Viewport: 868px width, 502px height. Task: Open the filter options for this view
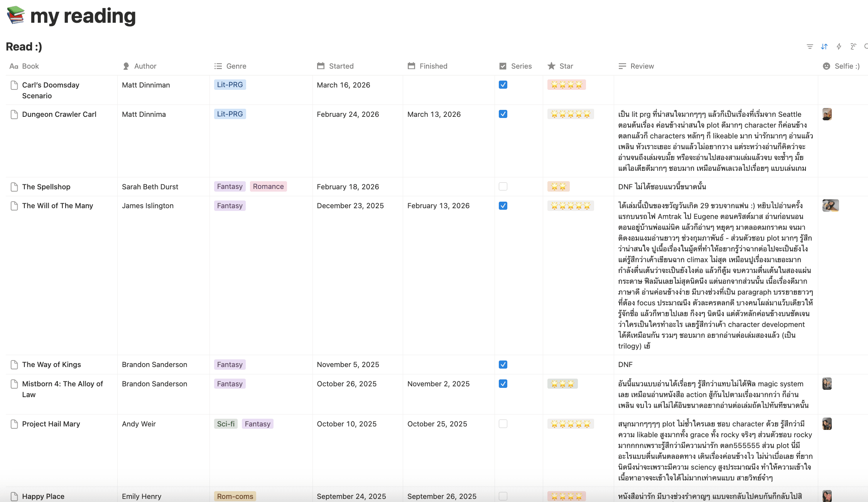(809, 46)
